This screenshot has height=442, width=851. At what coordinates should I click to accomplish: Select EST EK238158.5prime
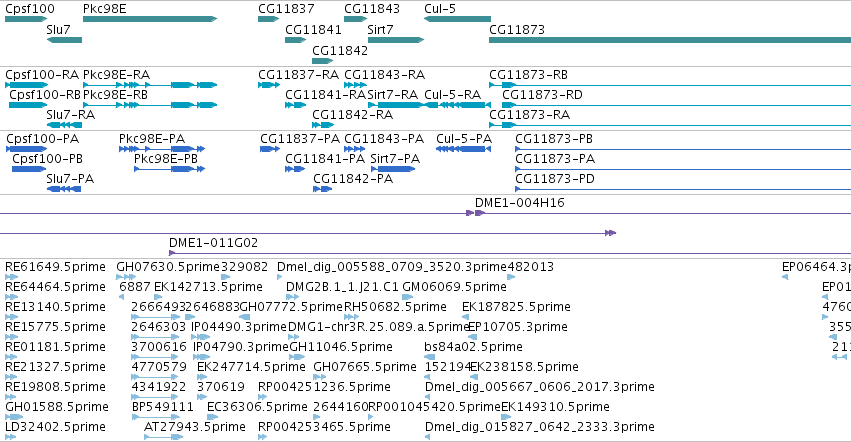pos(474,377)
